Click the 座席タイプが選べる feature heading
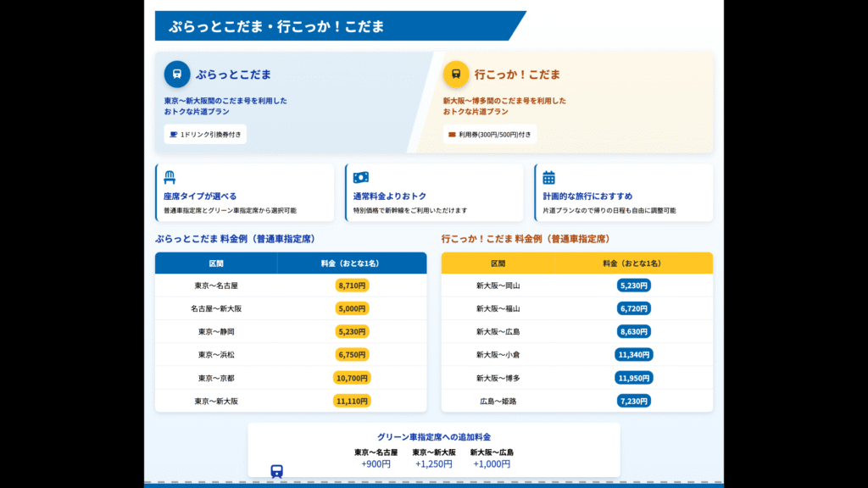The width and height of the screenshot is (868, 488). [x=200, y=196]
